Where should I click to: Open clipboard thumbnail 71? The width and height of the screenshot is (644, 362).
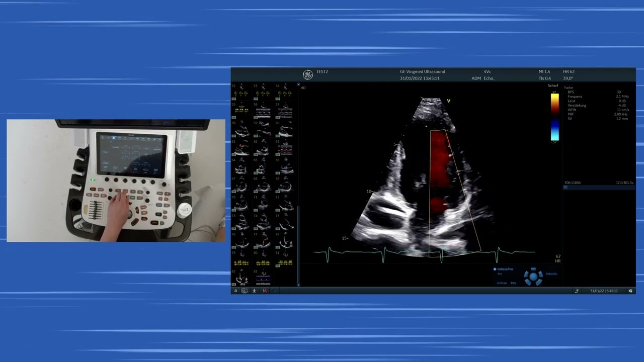point(263,203)
